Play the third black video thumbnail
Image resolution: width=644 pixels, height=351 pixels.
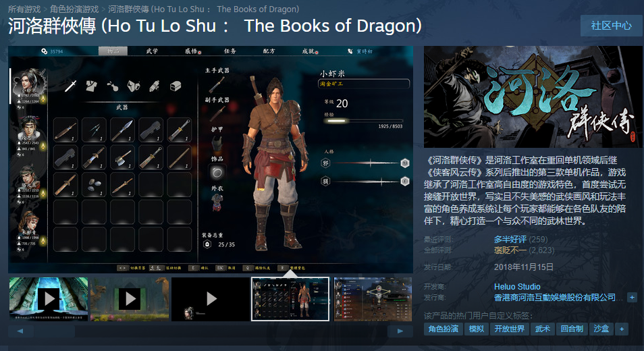[211, 299]
